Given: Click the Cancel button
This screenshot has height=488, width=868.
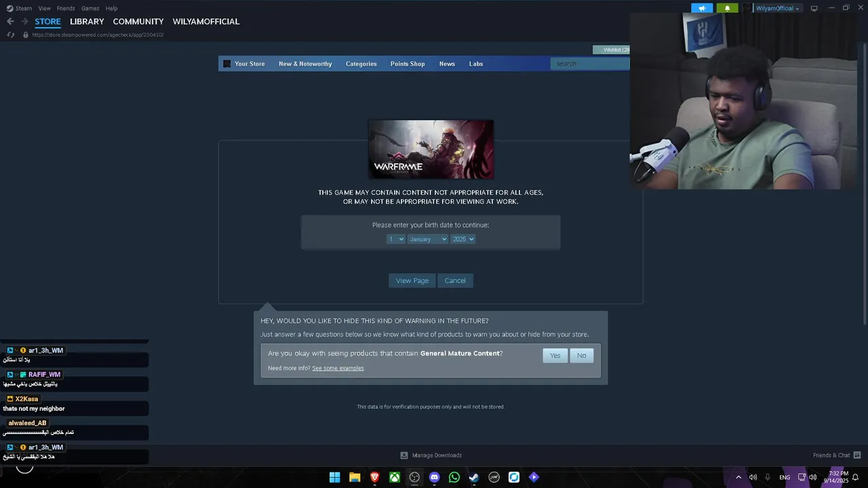Looking at the screenshot, I should (x=455, y=281).
